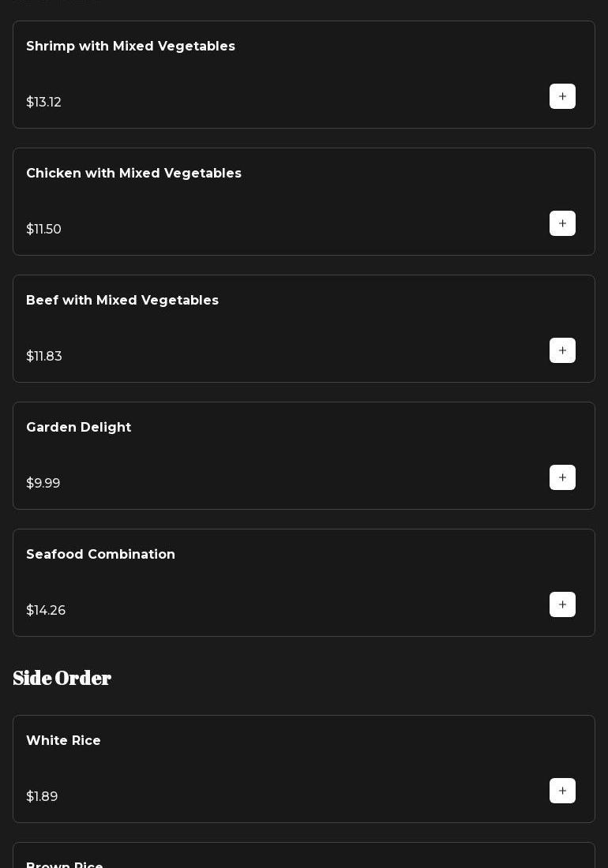Image resolution: width=608 pixels, height=868 pixels.
Task: Click Beef with Mixed Vegetables name
Action: [x=122, y=301]
